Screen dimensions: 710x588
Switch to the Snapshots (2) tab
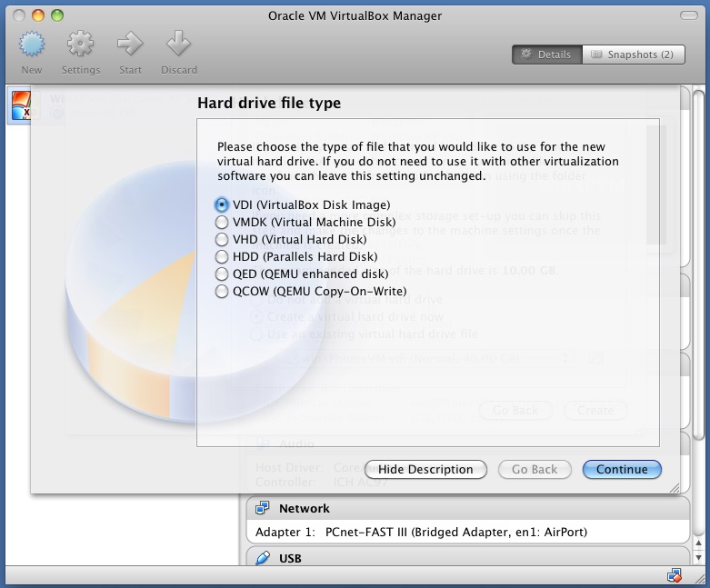point(634,55)
